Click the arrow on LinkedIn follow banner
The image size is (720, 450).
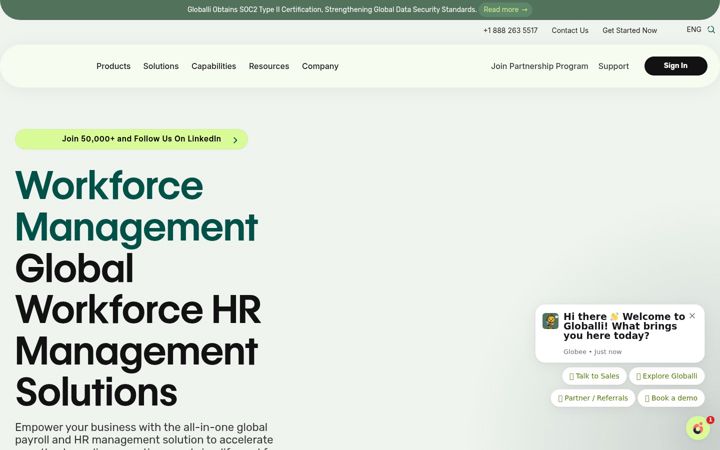[x=235, y=140]
